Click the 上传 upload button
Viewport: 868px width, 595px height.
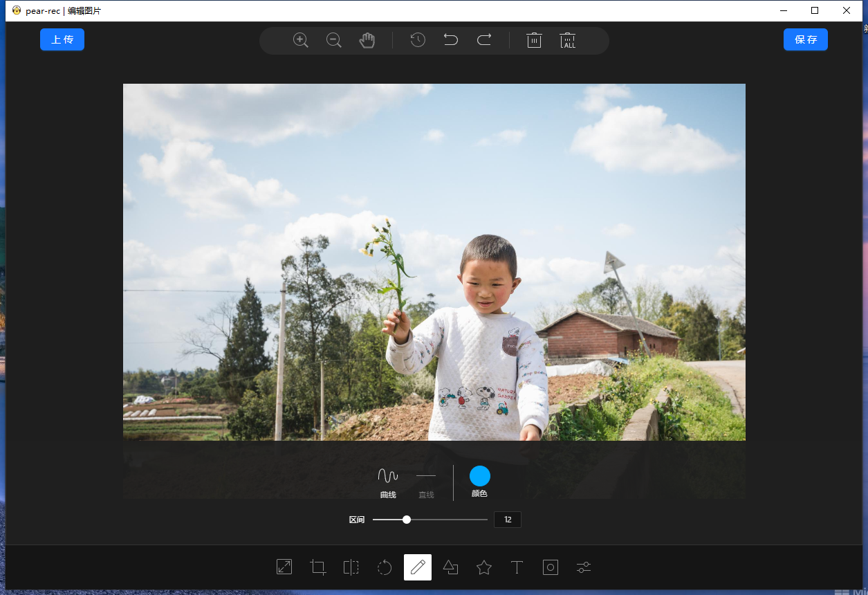point(62,39)
